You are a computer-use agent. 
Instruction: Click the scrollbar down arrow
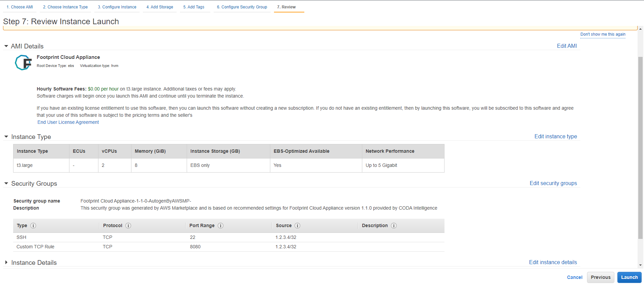[x=640, y=265]
